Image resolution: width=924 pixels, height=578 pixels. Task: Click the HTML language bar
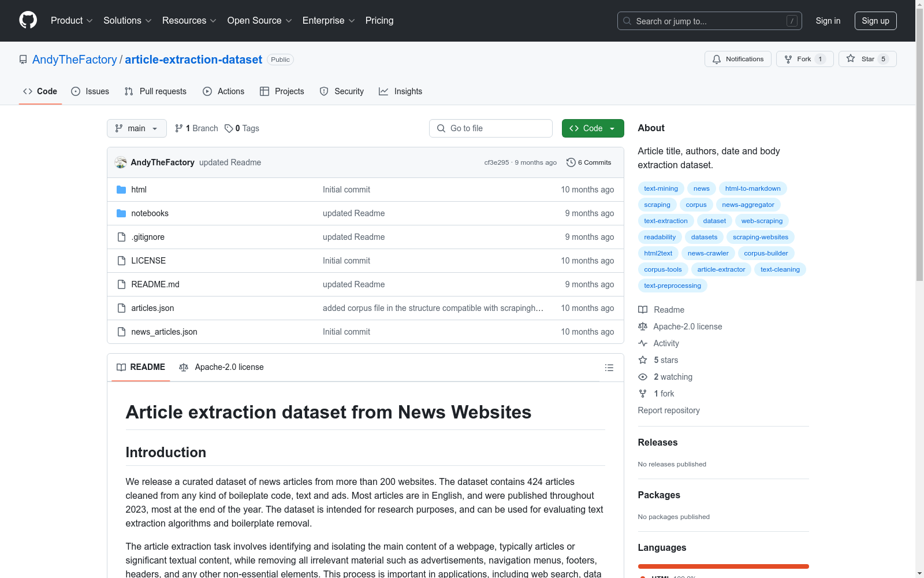click(723, 566)
